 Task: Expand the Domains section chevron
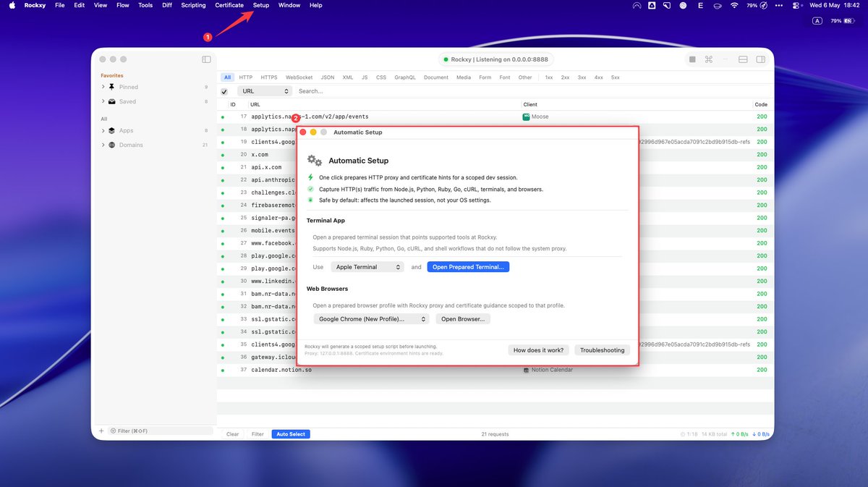(x=103, y=145)
